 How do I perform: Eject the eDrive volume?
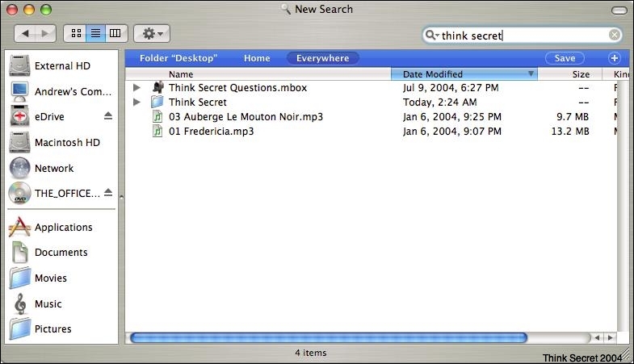(108, 116)
